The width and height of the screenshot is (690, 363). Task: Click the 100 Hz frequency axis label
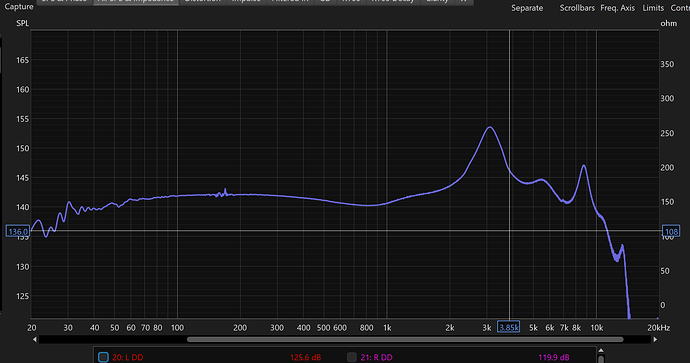point(177,328)
